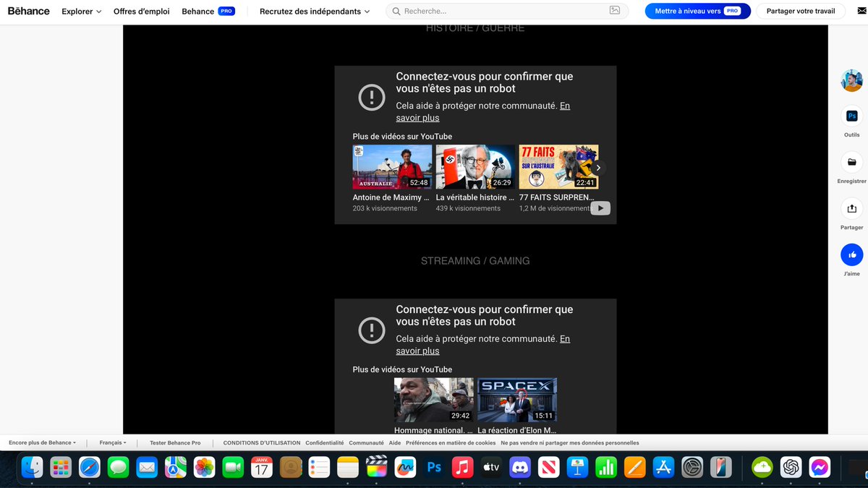Click the Enregistrer folder icon
This screenshot has height=488, width=868.
coord(851,162)
